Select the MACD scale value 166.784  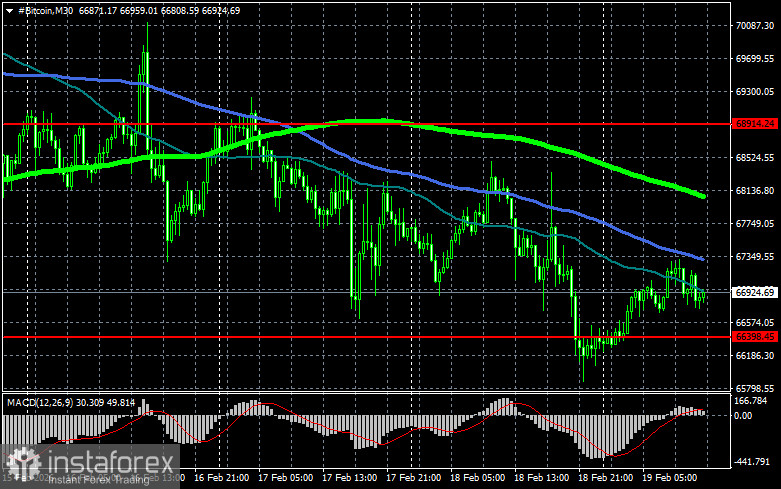751,401
